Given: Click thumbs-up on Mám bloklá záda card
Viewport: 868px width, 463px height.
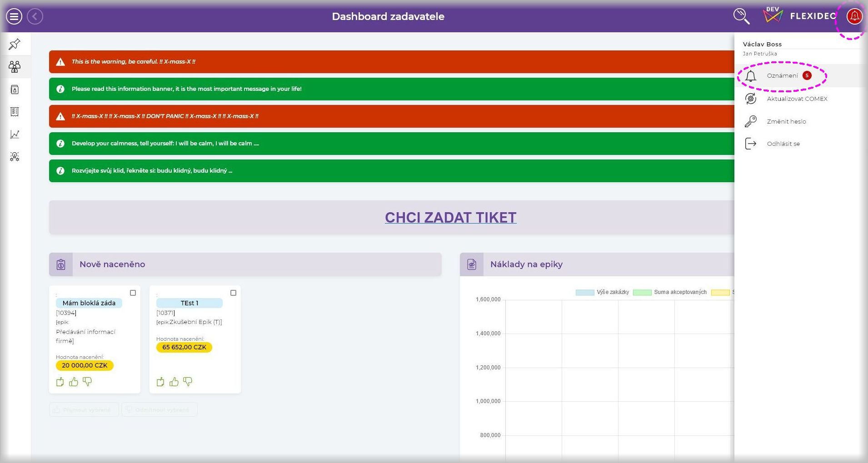Looking at the screenshot, I should click(x=74, y=382).
